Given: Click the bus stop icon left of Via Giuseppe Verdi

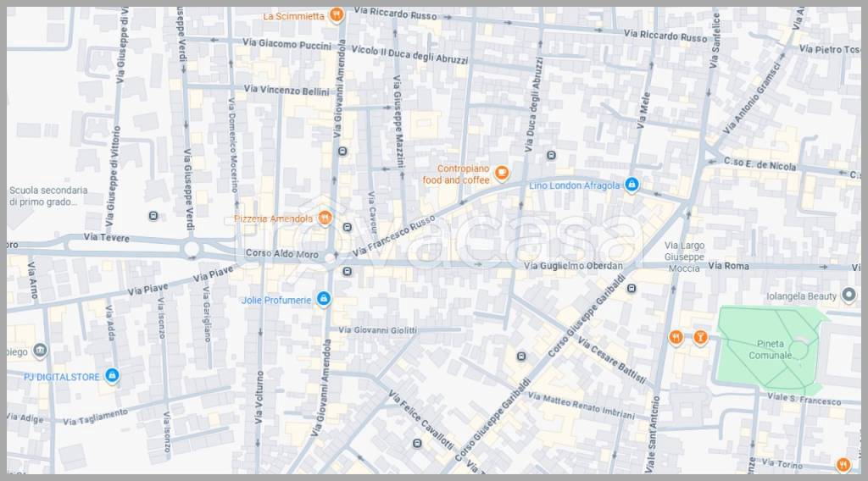Looking at the screenshot, I should click(153, 215).
